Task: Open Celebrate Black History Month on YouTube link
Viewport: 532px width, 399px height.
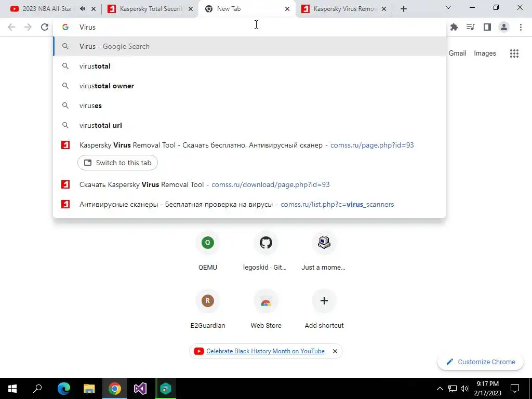Action: coord(265,351)
